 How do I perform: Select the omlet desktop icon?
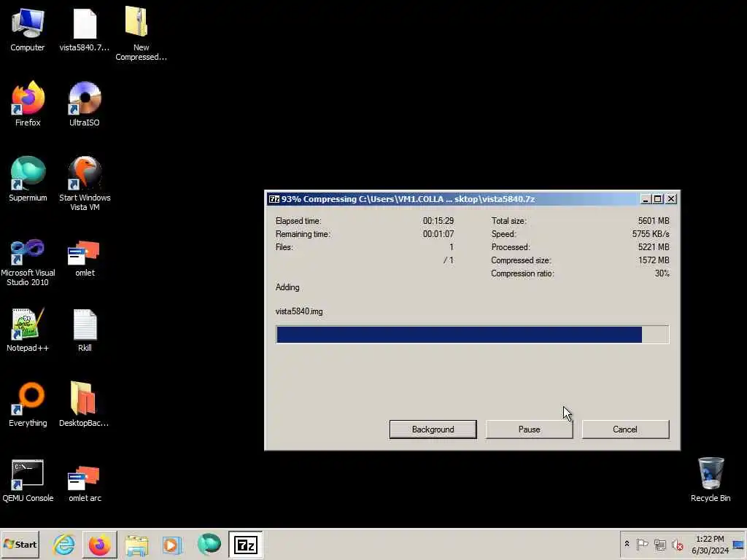coord(85,259)
